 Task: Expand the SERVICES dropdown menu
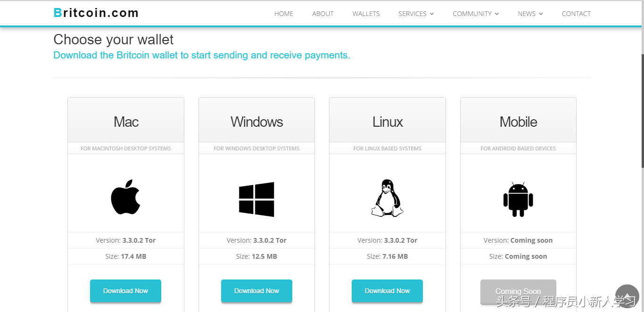point(416,14)
